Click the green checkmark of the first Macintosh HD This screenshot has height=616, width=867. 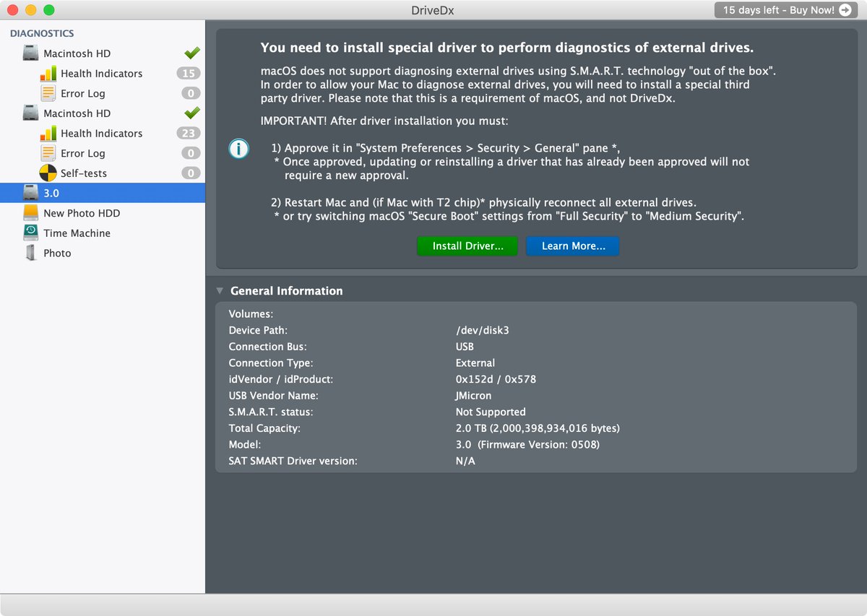(191, 53)
